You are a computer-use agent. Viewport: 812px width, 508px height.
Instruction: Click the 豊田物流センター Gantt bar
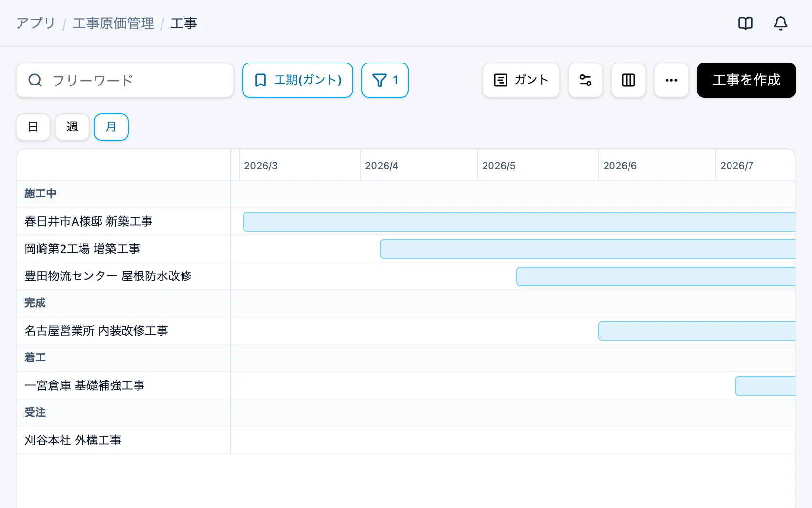point(656,276)
